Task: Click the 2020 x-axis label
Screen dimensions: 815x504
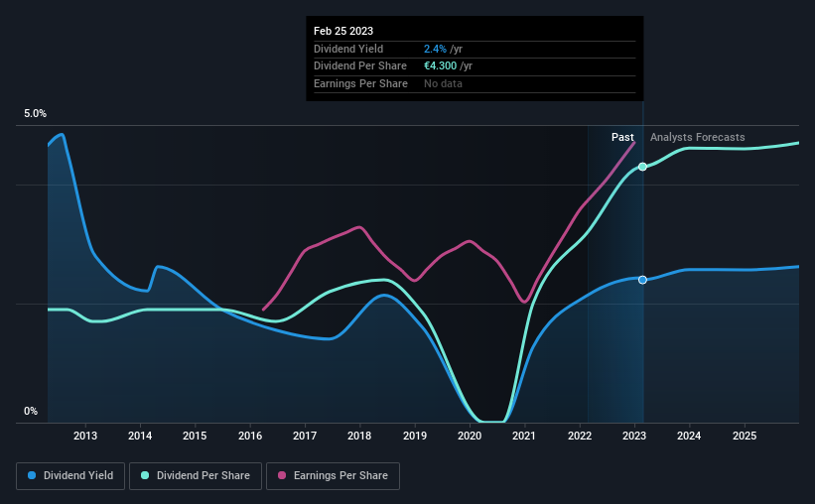Action: point(470,436)
